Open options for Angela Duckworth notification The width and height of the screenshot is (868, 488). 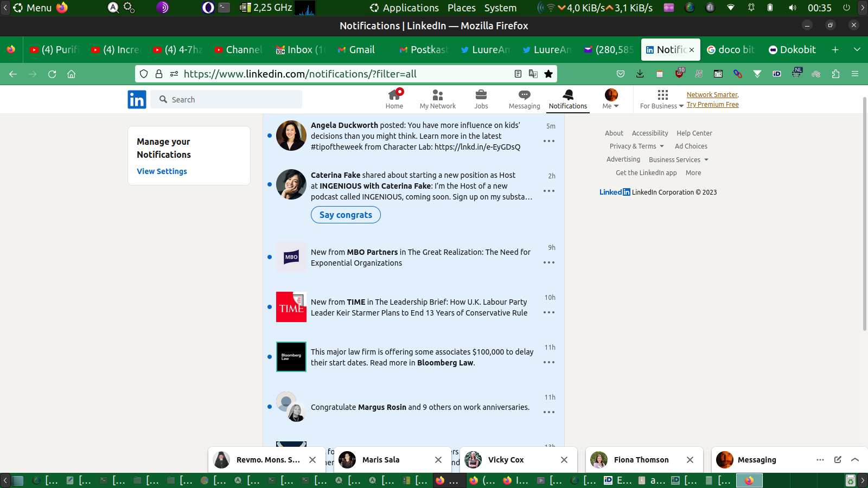coord(549,141)
